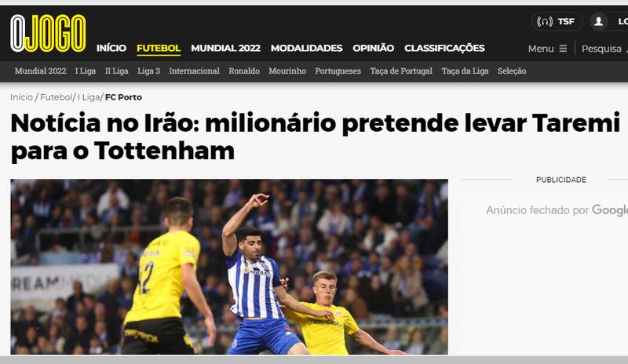Image resolution: width=628 pixels, height=364 pixels.
Task: Open the Pesquisa search field
Action: pos(604,49)
